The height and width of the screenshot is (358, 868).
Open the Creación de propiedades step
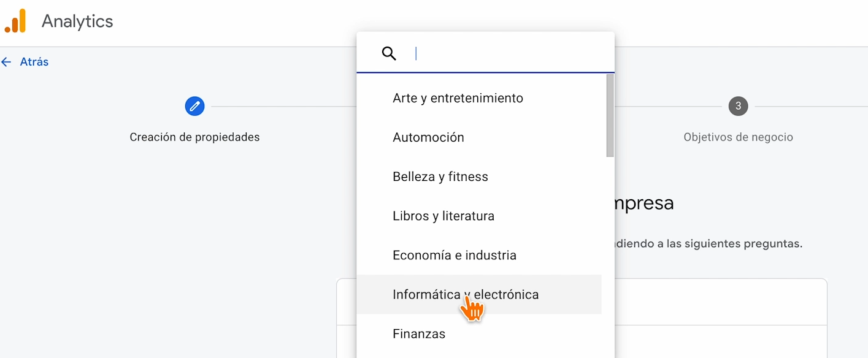pos(194,137)
